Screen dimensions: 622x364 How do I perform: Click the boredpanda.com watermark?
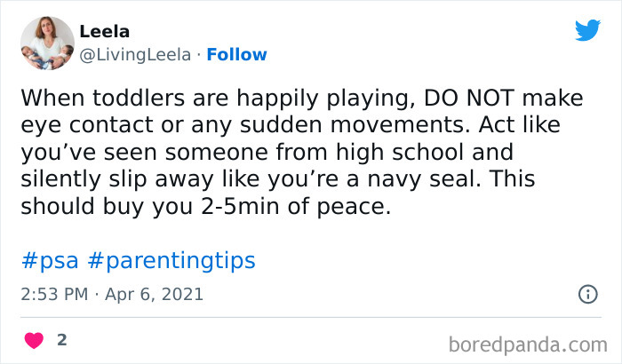click(x=529, y=343)
